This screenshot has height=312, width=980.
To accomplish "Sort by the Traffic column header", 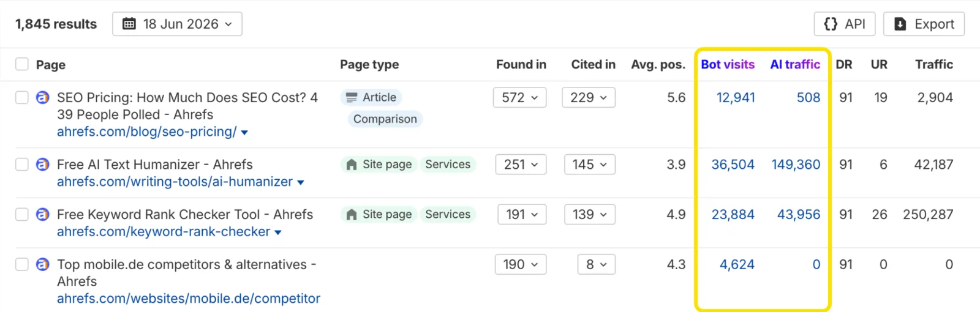I will 934,64.
